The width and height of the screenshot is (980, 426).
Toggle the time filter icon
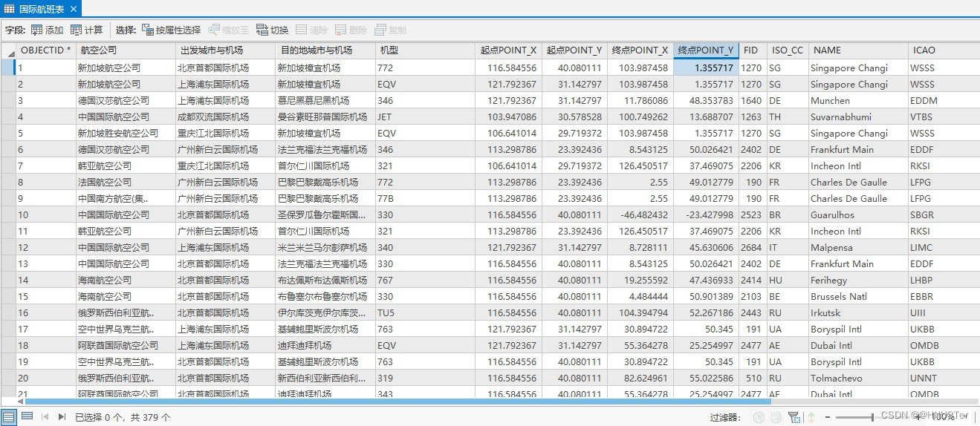click(759, 417)
